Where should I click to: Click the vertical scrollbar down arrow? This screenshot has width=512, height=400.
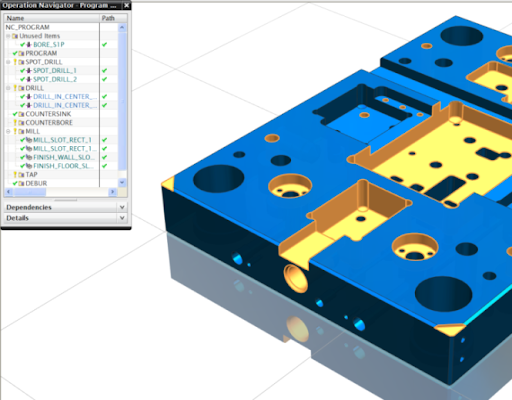(x=122, y=182)
